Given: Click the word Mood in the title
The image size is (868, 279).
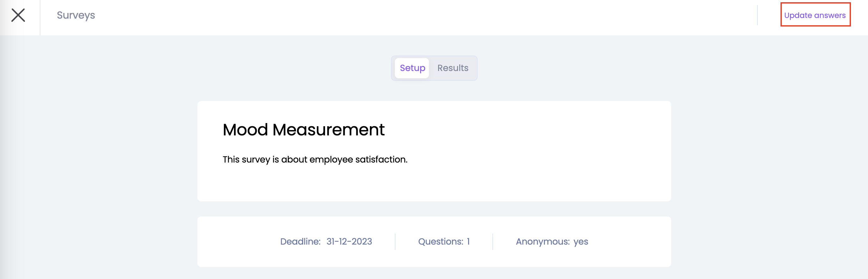Looking at the screenshot, I should pyautogui.click(x=245, y=130).
